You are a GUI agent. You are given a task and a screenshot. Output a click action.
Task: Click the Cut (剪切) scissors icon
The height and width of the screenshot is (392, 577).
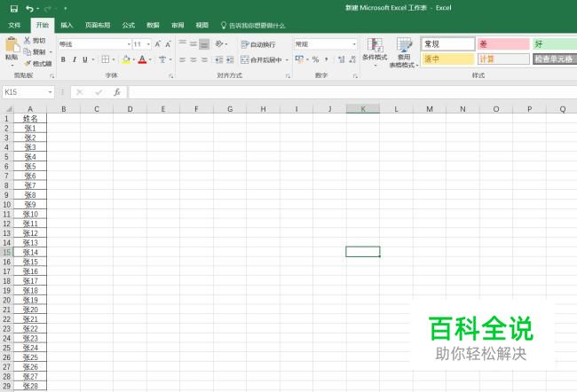tap(27, 41)
